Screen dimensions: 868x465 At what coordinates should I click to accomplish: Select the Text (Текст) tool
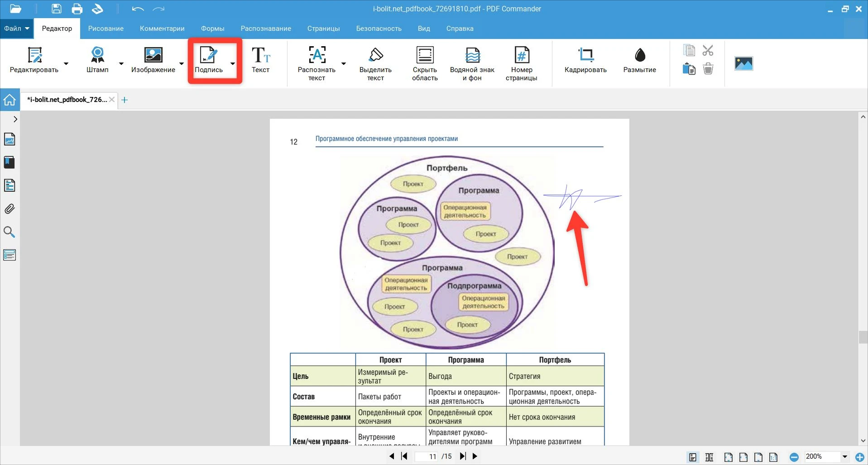click(260, 55)
